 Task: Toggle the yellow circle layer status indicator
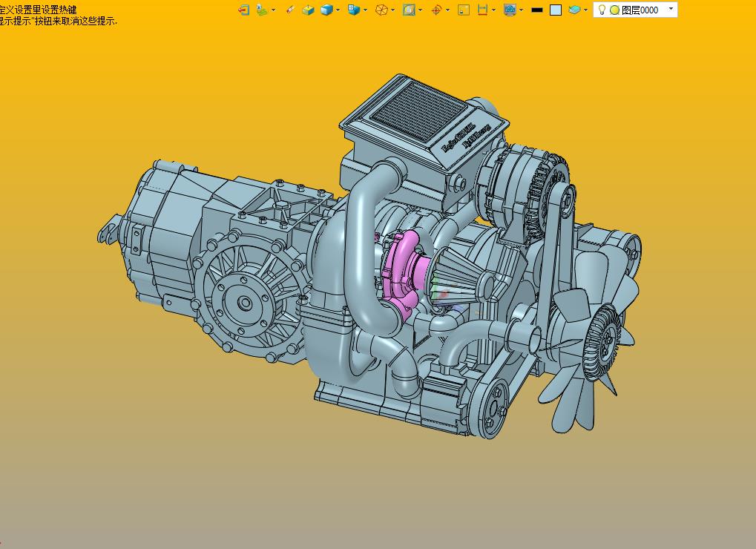[614, 10]
